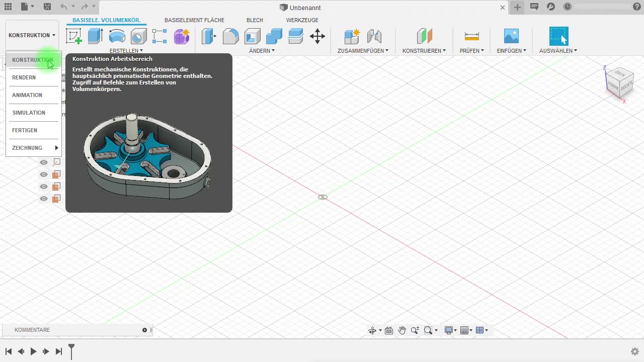
Task: Play the timeline
Action: click(x=33, y=351)
